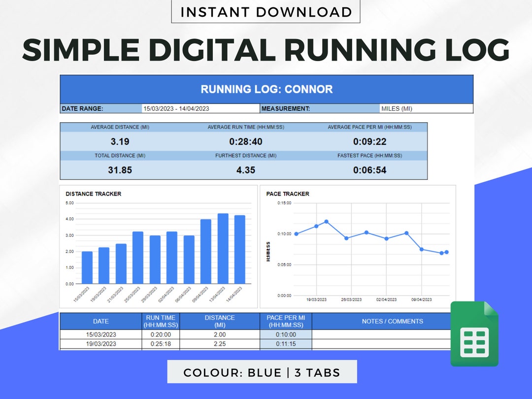This screenshot has width=532, height=399.
Task: Select the tallest bar on 13/04/2023
Action: click(x=223, y=249)
